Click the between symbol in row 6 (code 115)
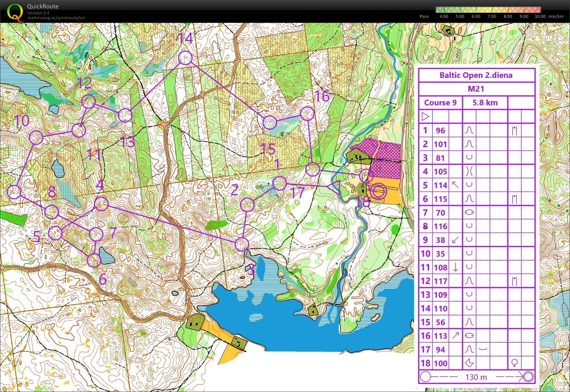The width and height of the screenshot is (570, 392). point(515,199)
